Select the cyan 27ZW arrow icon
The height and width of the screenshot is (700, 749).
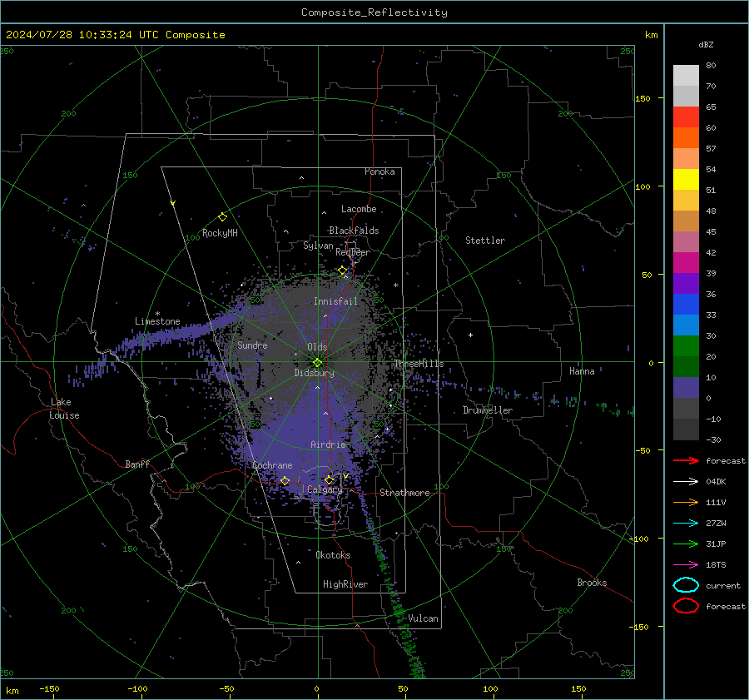tap(686, 524)
